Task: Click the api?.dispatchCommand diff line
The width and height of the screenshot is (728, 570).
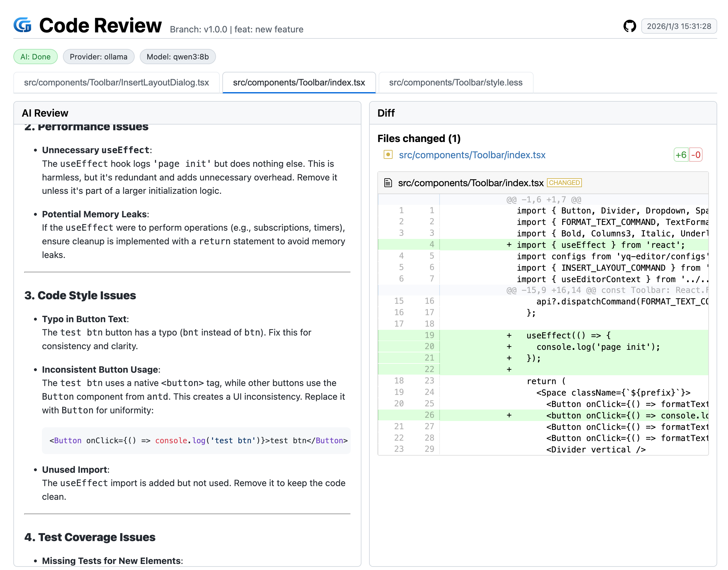Action: click(x=543, y=301)
